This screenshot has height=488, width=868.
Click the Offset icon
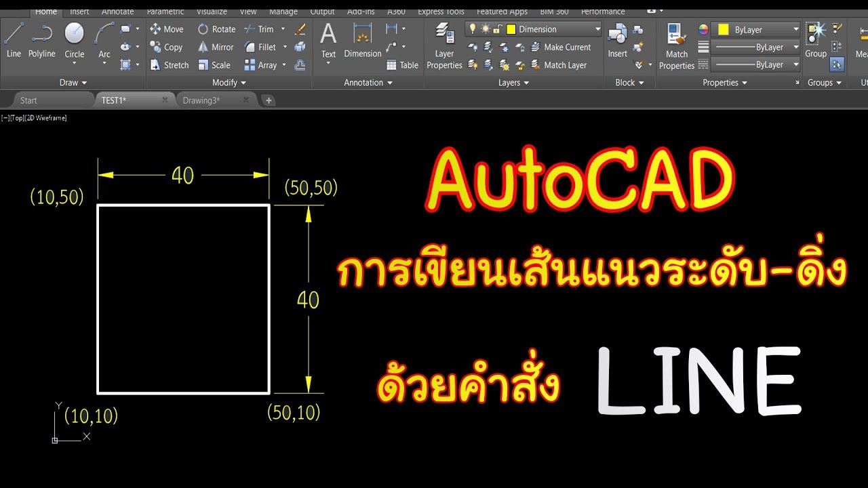[x=300, y=65]
